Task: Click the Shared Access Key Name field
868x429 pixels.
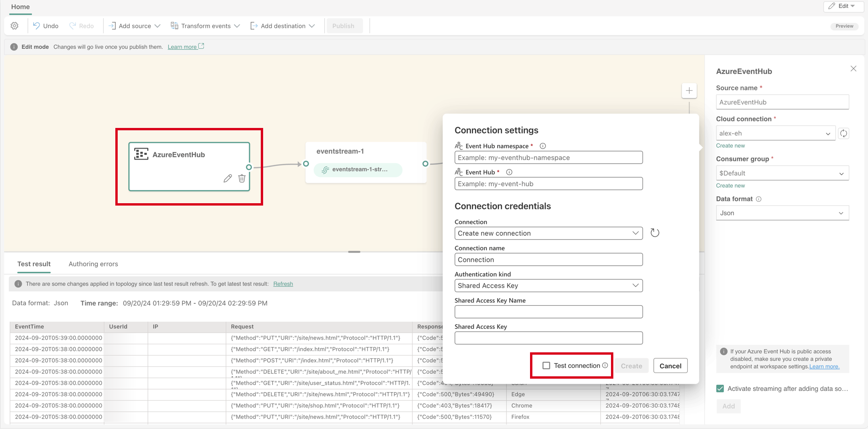Action: click(548, 312)
